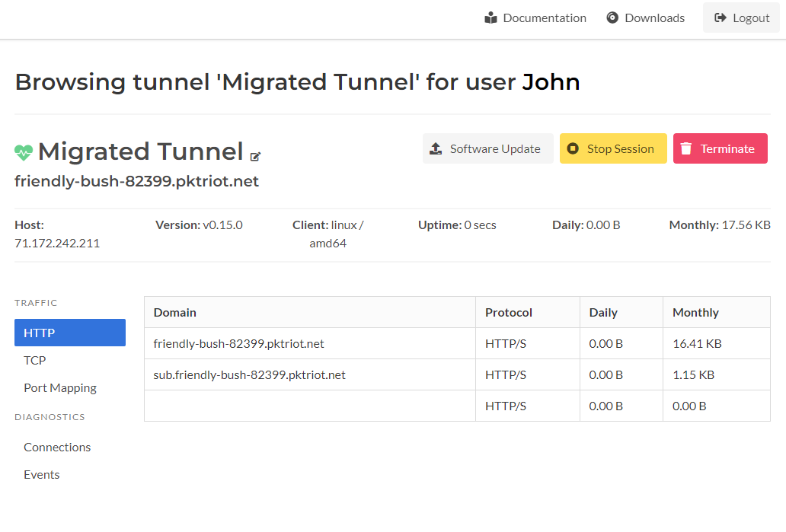Image resolution: width=786 pixels, height=532 pixels.
Task: Open the Events diagnostics page
Action: point(41,474)
